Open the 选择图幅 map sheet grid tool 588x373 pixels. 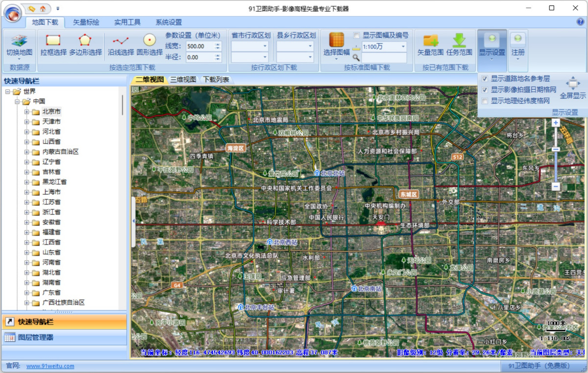click(337, 41)
